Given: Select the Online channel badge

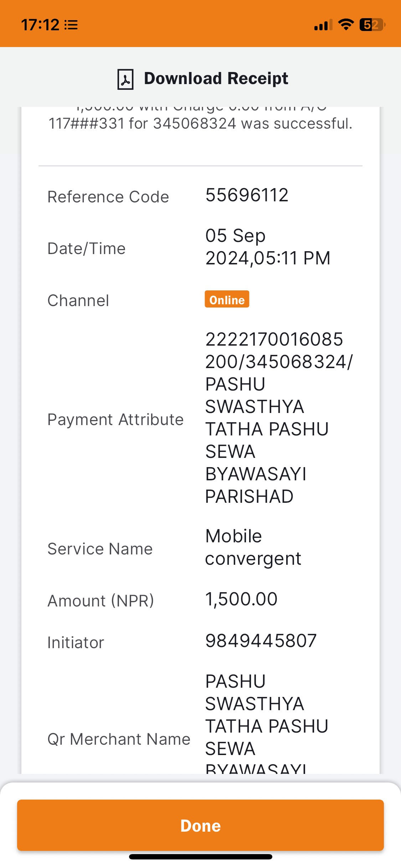Looking at the screenshot, I should pos(227,299).
